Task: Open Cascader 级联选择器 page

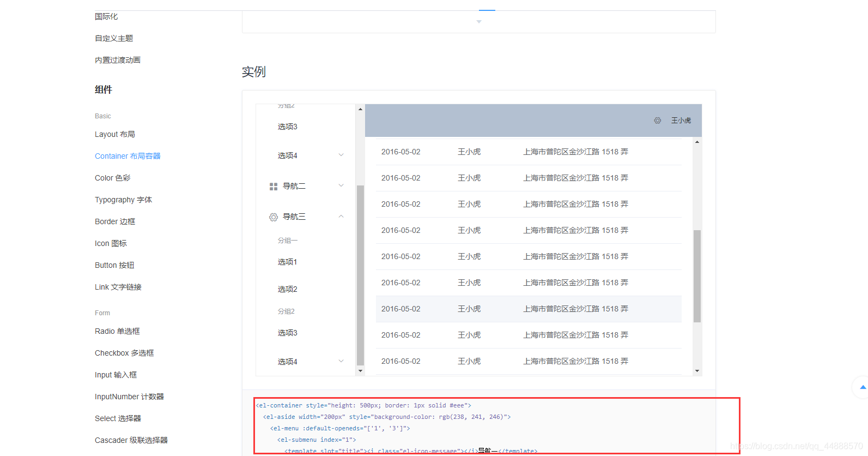Action: tap(131, 440)
